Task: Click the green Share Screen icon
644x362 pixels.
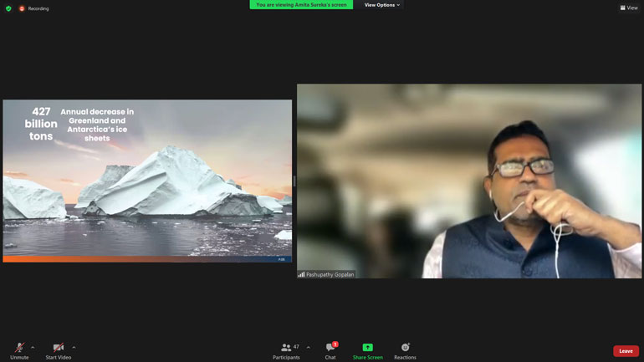Action: point(367,347)
